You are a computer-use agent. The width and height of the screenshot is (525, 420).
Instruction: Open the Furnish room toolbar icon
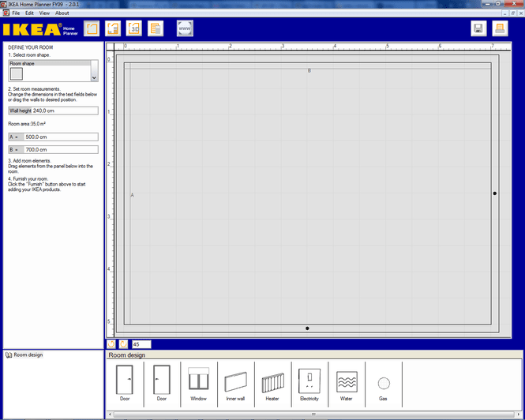pyautogui.click(x=113, y=28)
